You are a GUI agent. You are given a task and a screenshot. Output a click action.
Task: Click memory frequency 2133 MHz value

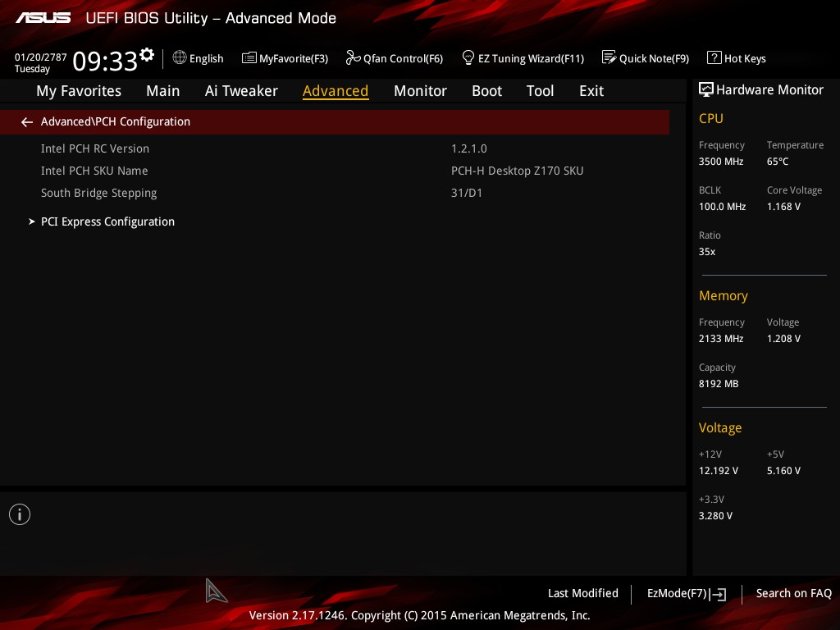point(720,339)
